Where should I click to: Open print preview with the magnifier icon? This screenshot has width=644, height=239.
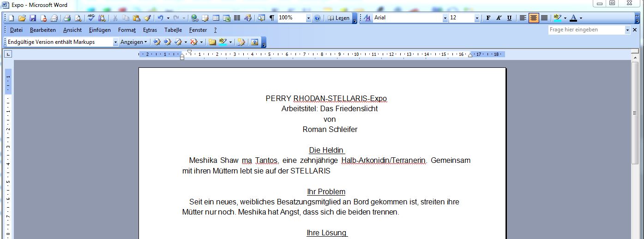coord(78,18)
